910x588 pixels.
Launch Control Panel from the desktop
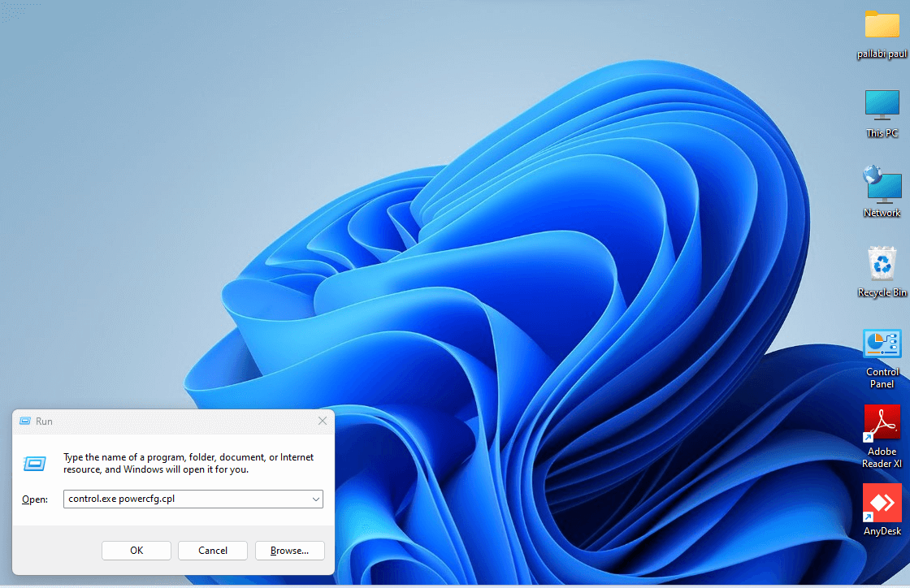(882, 344)
